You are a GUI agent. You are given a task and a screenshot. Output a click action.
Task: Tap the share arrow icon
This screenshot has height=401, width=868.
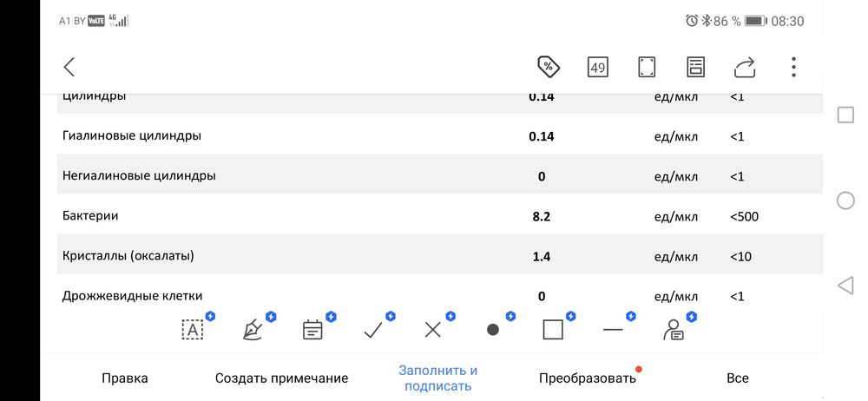745,67
